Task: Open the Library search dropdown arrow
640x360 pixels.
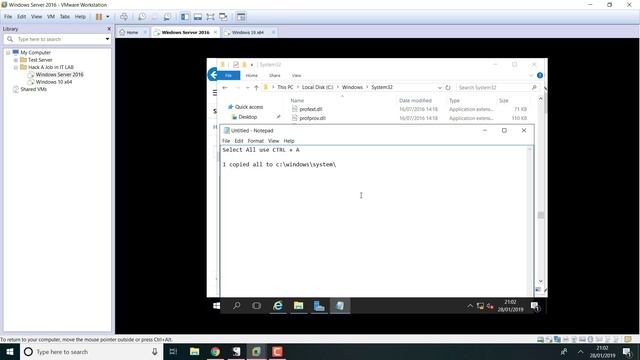Action: click(107, 39)
